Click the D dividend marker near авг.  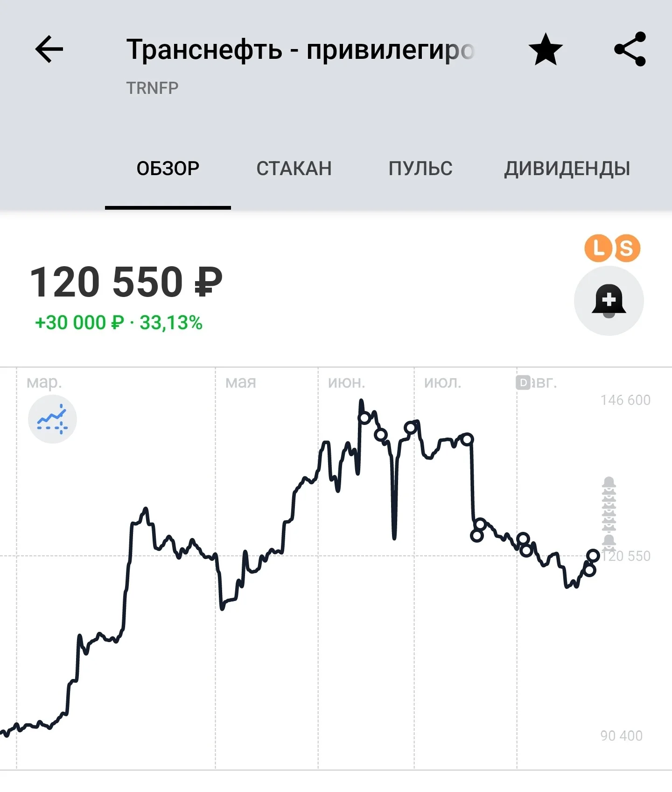point(523,383)
